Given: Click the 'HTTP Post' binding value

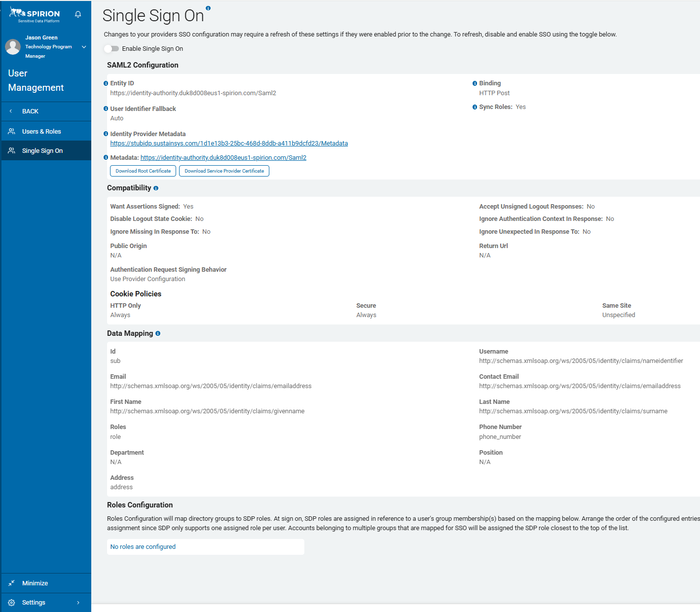Looking at the screenshot, I should point(494,93).
